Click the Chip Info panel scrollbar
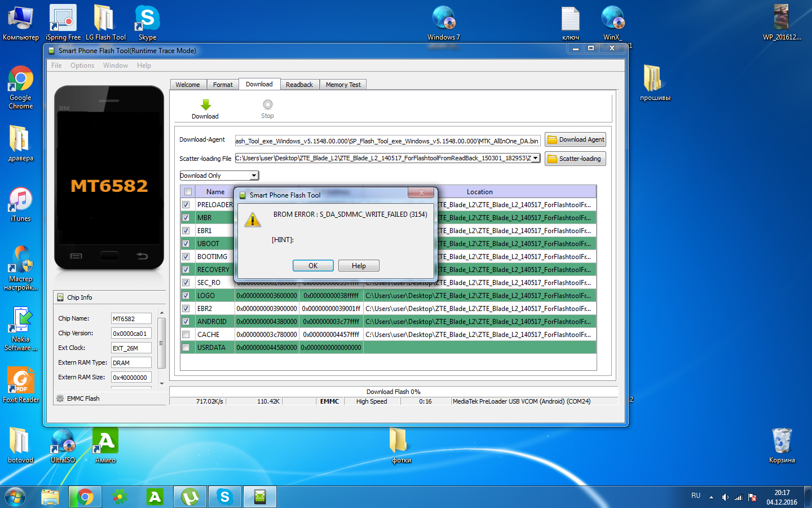 coord(162,343)
